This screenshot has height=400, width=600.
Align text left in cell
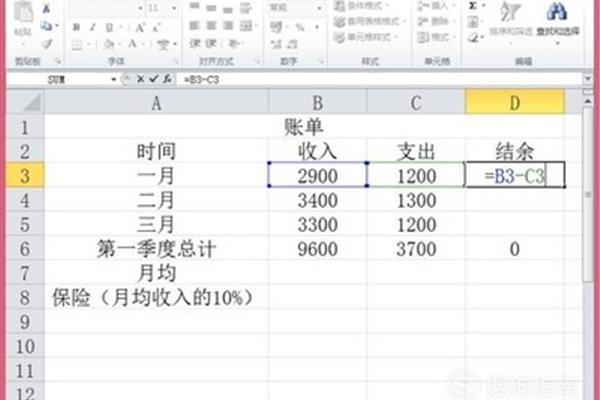click(194, 26)
